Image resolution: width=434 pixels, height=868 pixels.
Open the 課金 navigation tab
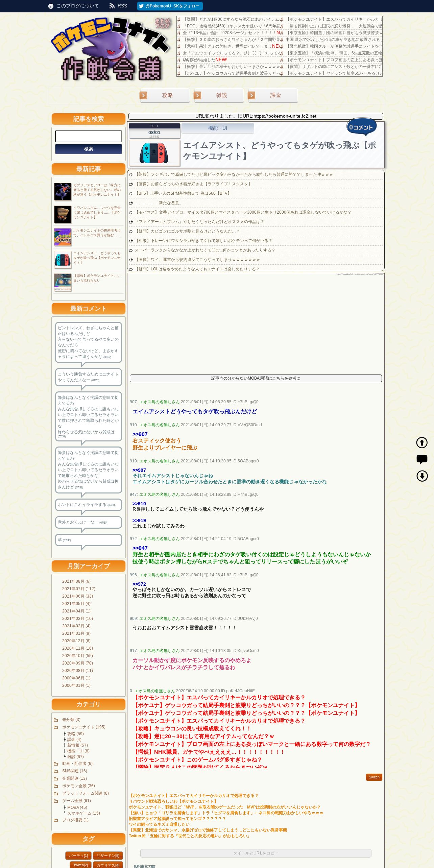pyautogui.click(x=273, y=95)
